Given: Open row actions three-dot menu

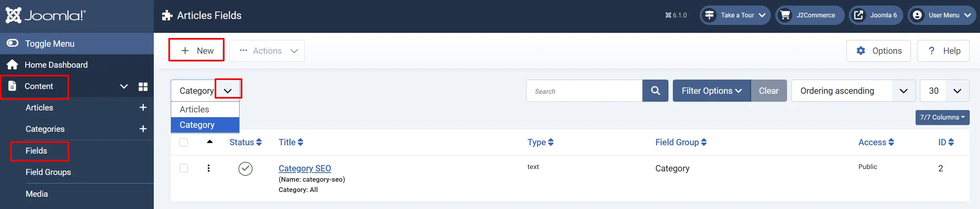Looking at the screenshot, I should tap(209, 168).
